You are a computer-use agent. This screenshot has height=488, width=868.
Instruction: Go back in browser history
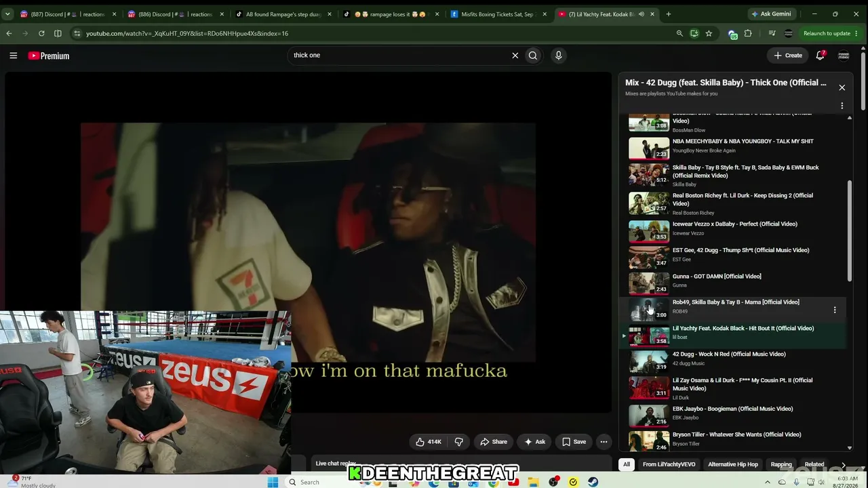(x=9, y=33)
